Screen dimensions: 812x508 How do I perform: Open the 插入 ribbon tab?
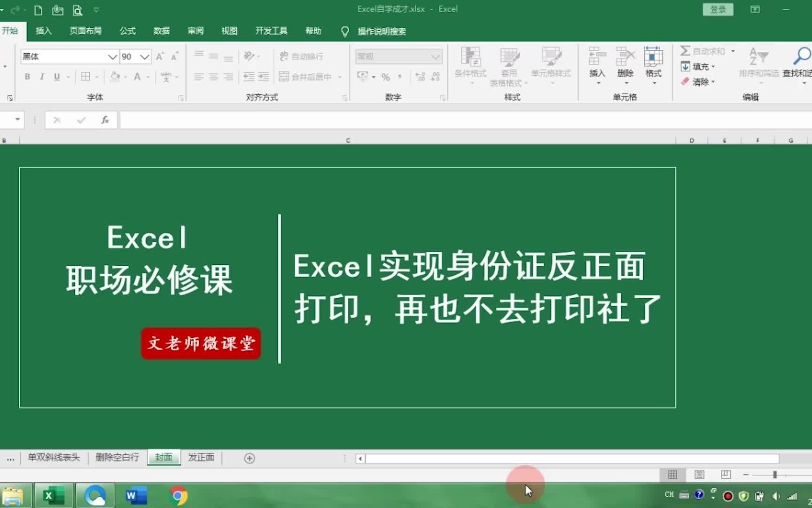click(44, 31)
